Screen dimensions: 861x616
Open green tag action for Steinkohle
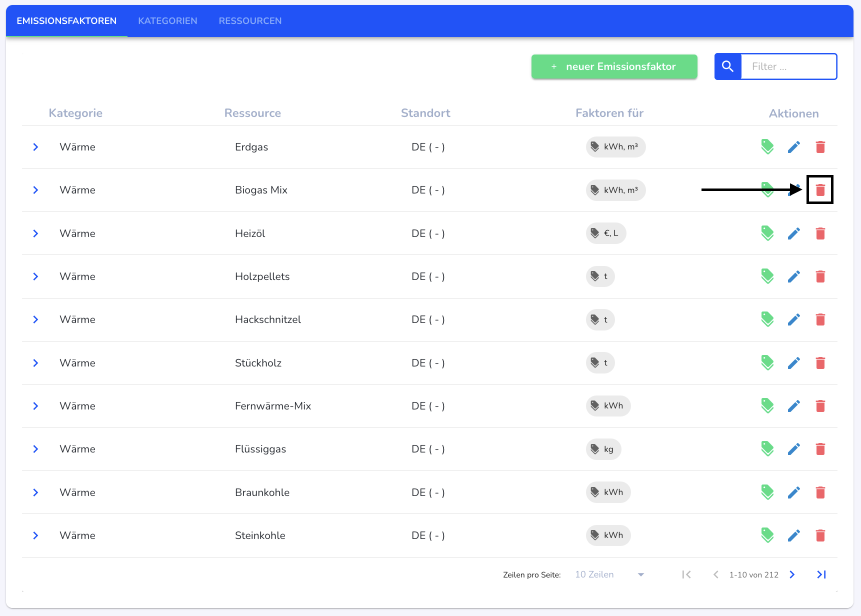pos(767,535)
